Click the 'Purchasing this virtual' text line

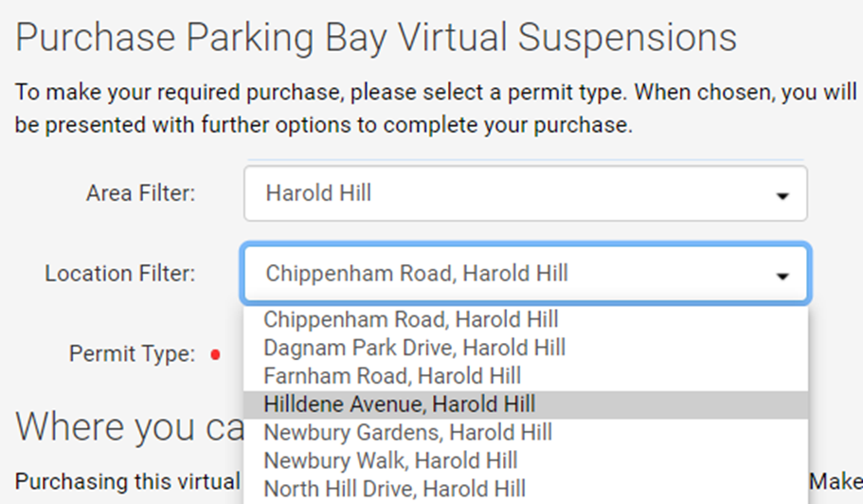(x=128, y=482)
